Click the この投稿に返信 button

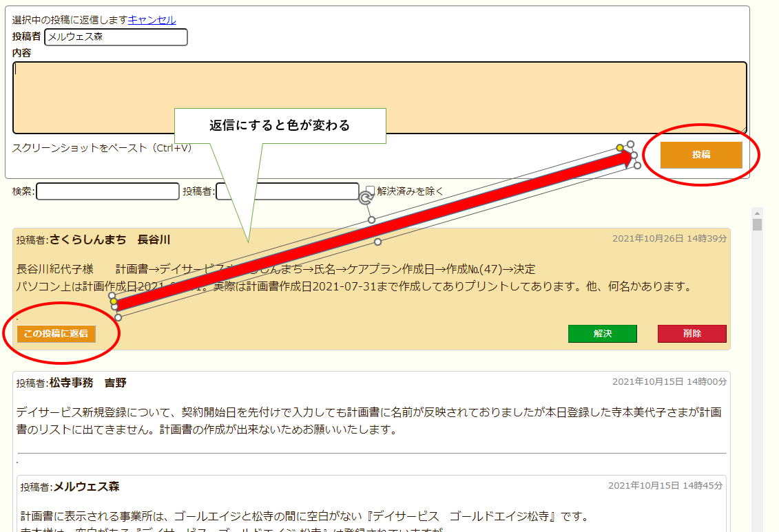tap(56, 334)
